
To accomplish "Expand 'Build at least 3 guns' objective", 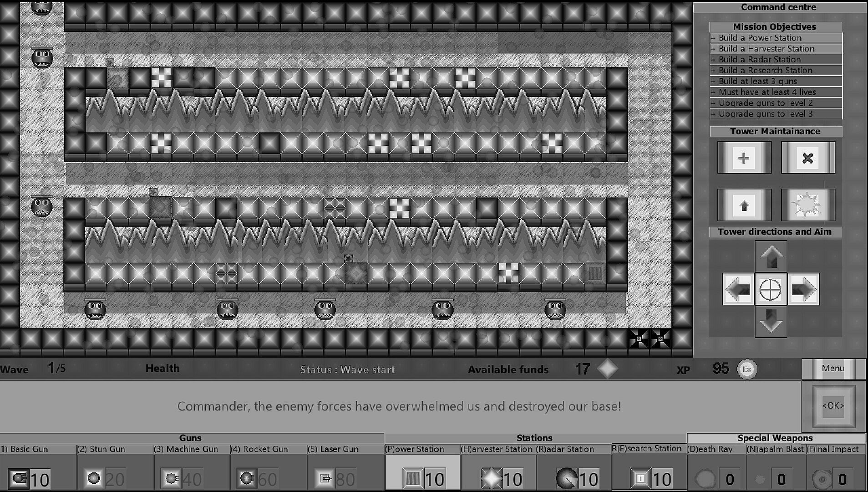I will [776, 82].
